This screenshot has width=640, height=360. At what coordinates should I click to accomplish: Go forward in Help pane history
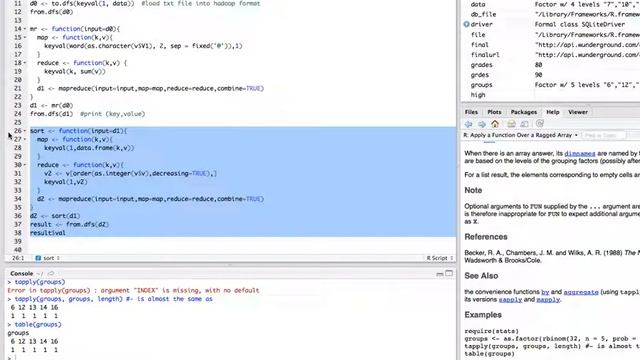pos(482,124)
